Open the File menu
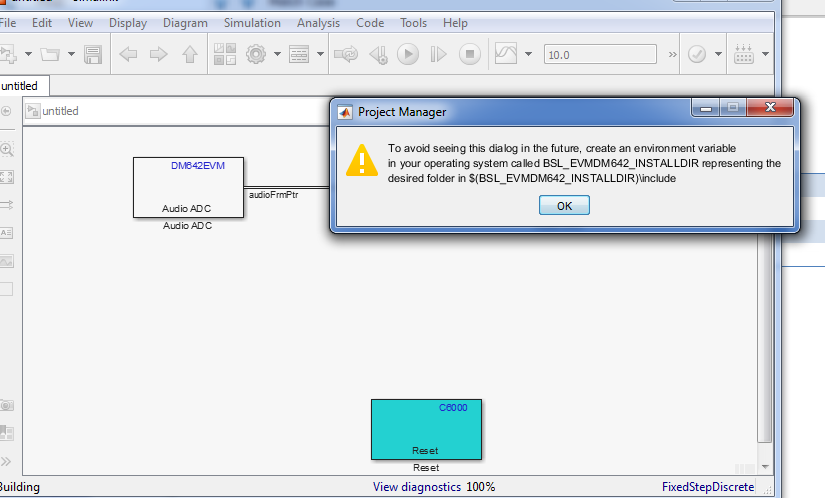825x498 pixels. click(8, 23)
